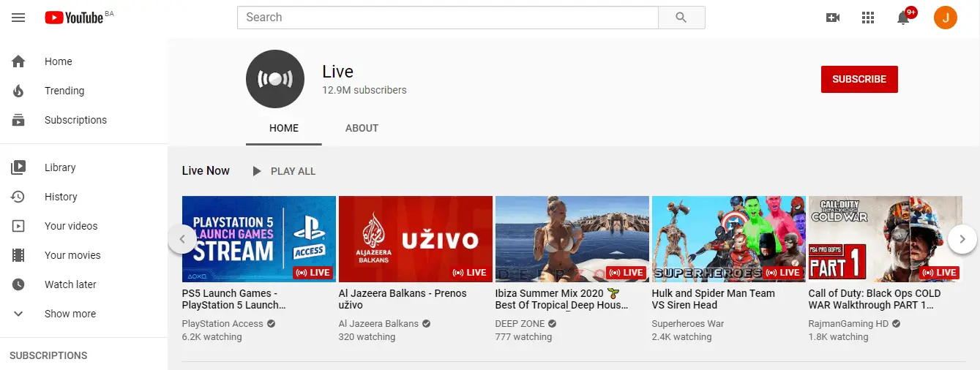Click the Live Now section heading

pyautogui.click(x=206, y=171)
